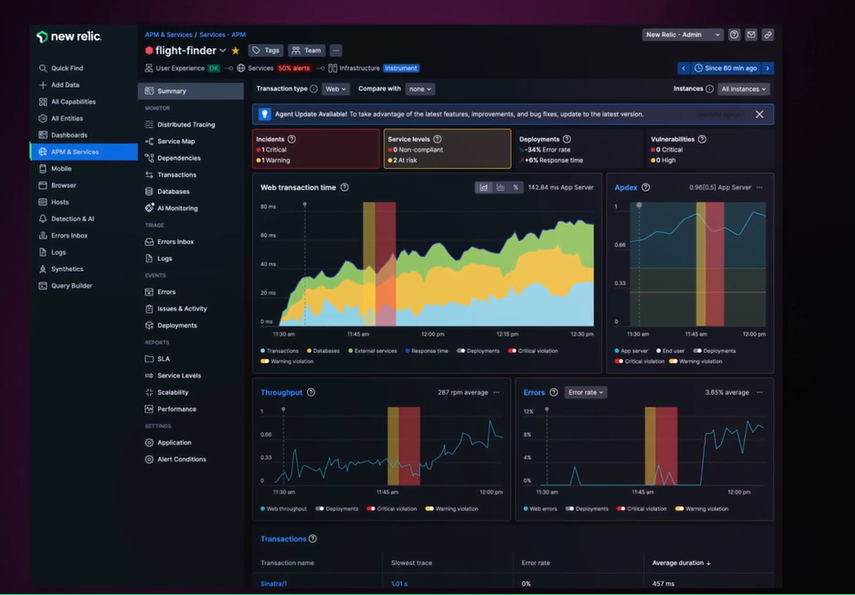855x595 pixels.
Task: Open the help question mark icon in header
Action: pos(734,35)
